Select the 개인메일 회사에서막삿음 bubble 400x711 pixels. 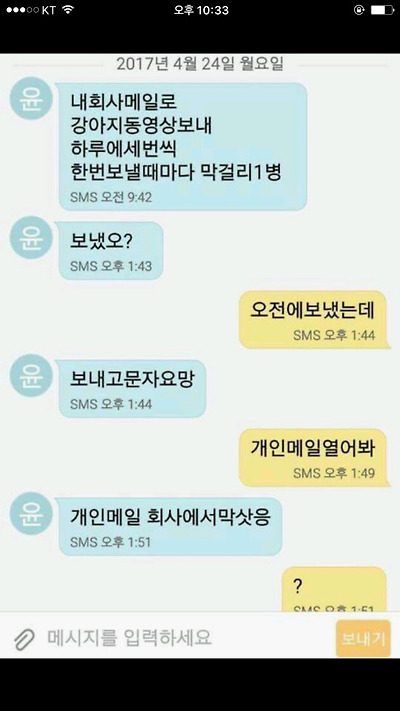[170, 526]
